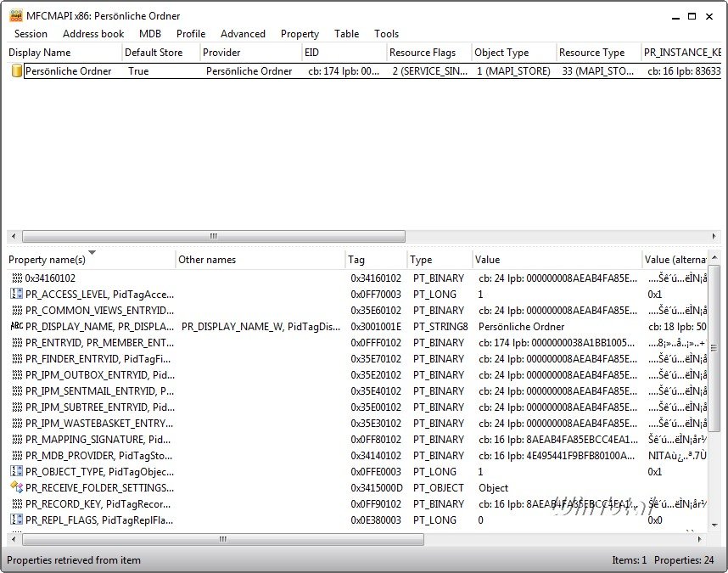Click tag 0x34140102 cell
Image resolution: width=728 pixels, height=573 pixels.
tap(376, 456)
